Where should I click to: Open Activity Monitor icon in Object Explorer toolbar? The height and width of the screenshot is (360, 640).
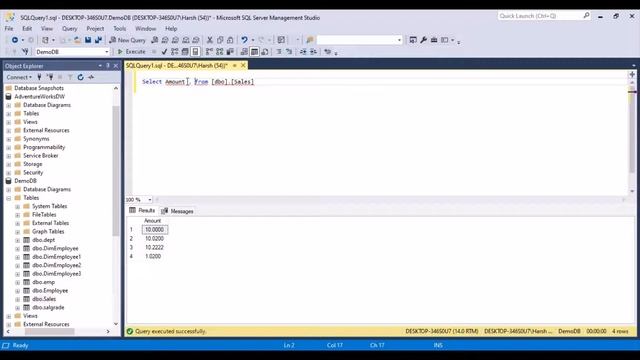91,77
